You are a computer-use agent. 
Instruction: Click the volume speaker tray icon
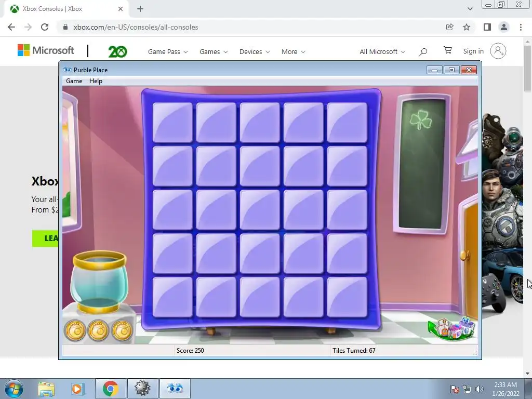point(480,389)
